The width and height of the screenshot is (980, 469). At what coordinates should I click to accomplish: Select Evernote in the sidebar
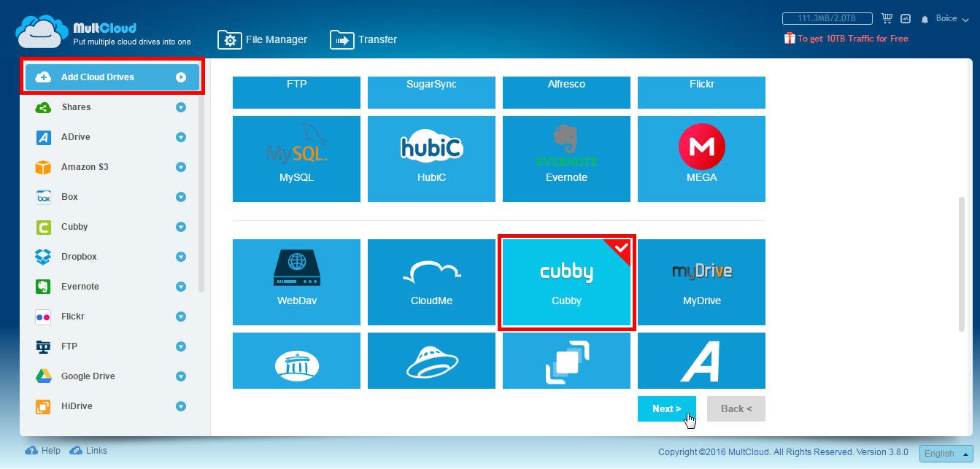coord(80,287)
